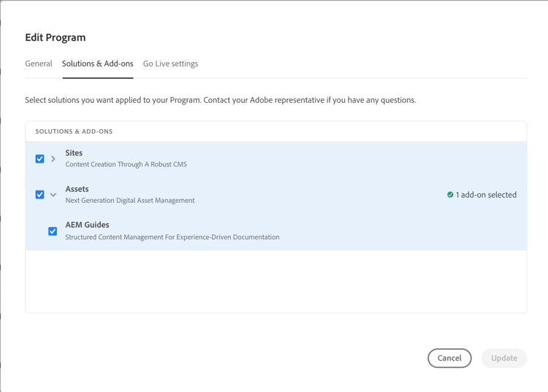The height and width of the screenshot is (392, 548).
Task: Click the Edit Program dialog title
Action: pos(56,37)
